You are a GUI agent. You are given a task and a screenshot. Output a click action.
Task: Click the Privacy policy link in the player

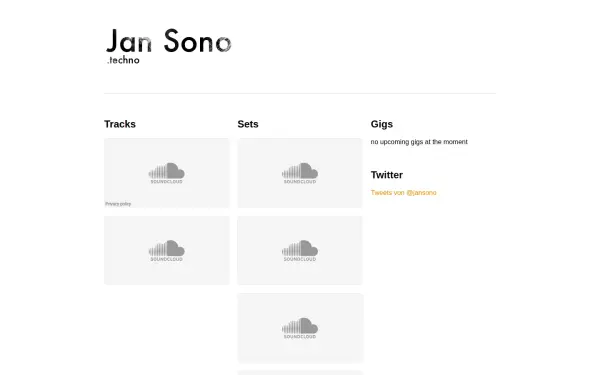pos(118,204)
